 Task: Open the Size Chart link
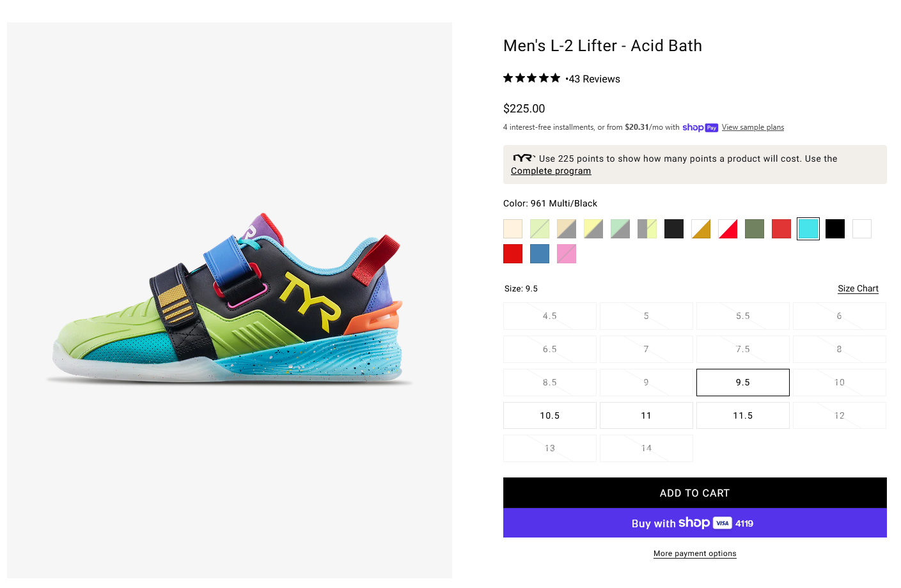click(858, 288)
